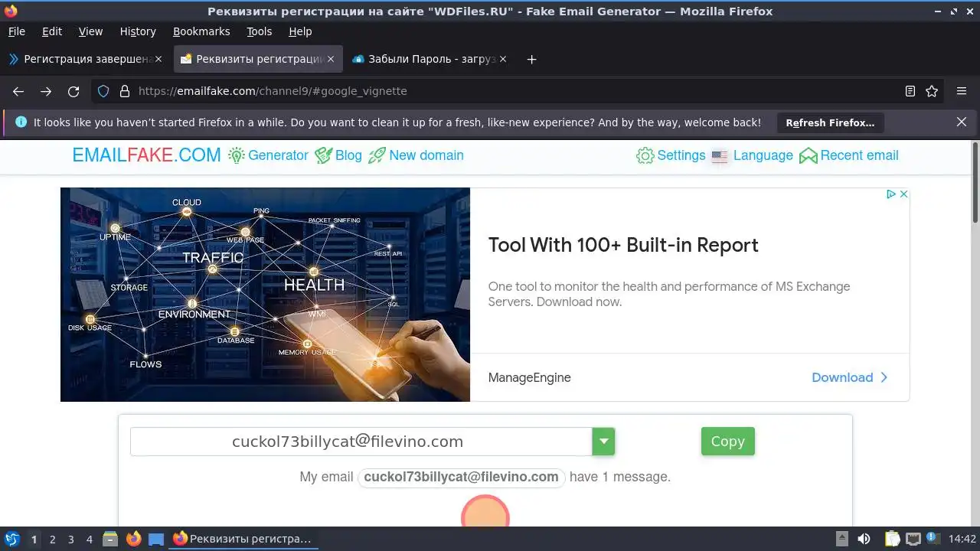This screenshot has width=980, height=551.
Task: Click the clock showing 14:42
Action: pos(962,539)
